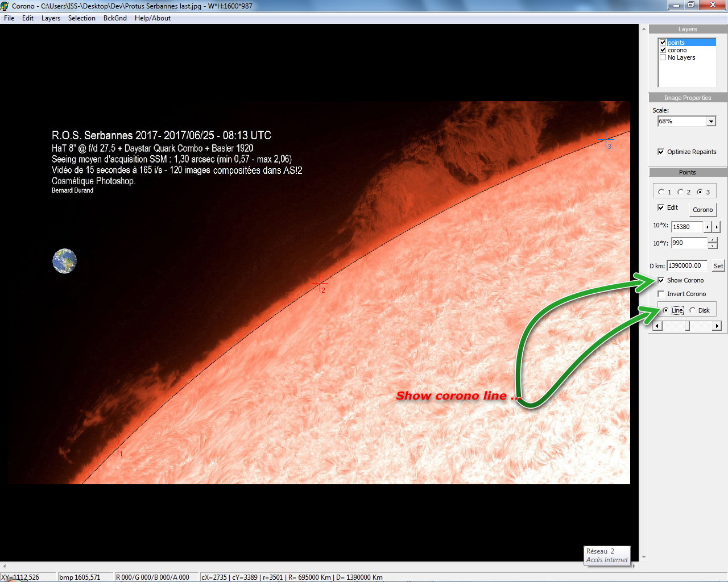
Task: Toggle the points layer checkbox
Action: pyautogui.click(x=663, y=43)
